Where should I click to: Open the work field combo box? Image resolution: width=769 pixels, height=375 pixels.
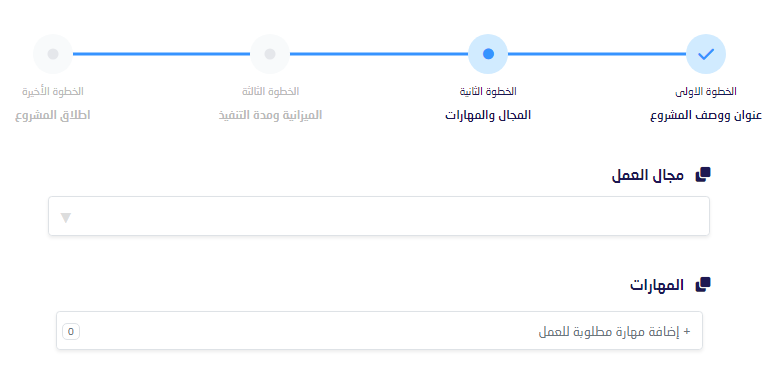coord(379,216)
